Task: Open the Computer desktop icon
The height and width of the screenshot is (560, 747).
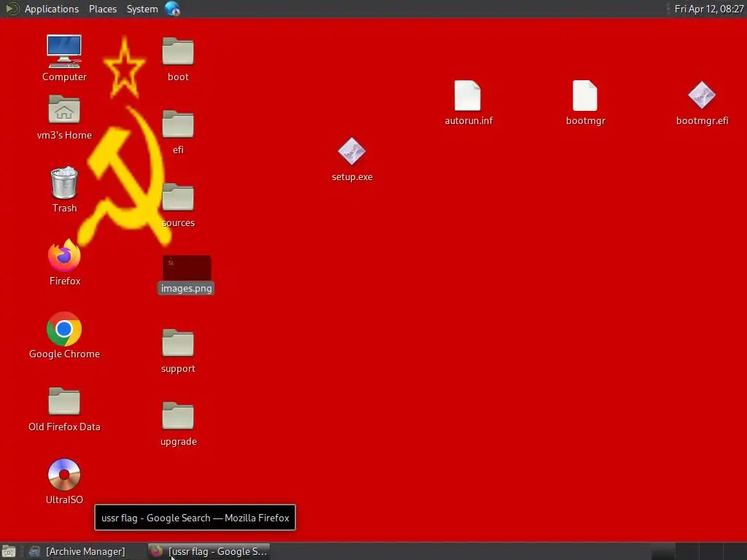Action: pyautogui.click(x=64, y=52)
